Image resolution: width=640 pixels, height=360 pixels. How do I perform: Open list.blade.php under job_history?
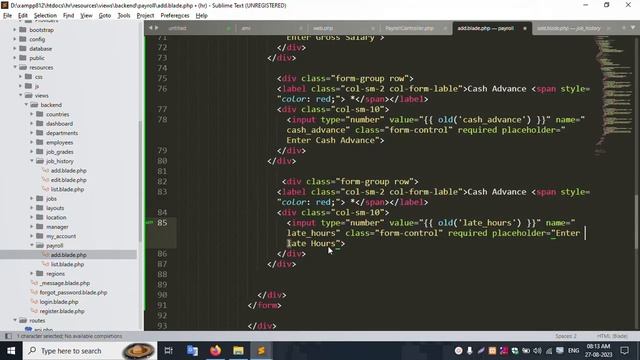(x=67, y=189)
